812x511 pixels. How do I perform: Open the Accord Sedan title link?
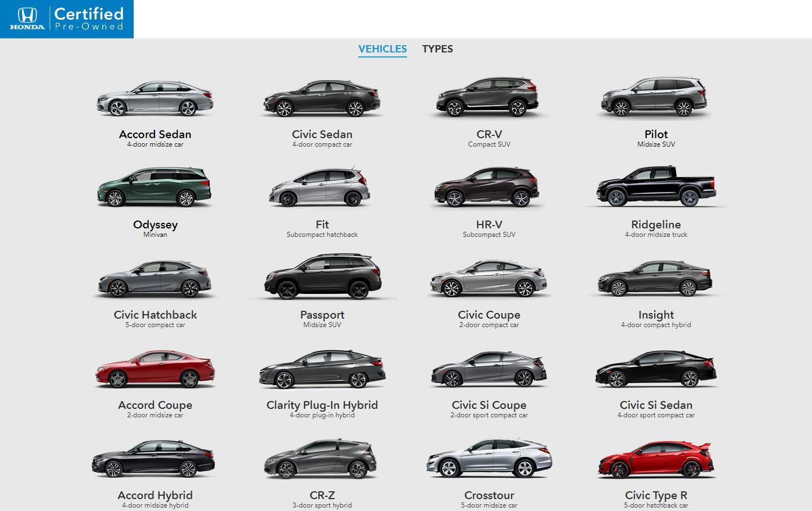pyautogui.click(x=155, y=134)
